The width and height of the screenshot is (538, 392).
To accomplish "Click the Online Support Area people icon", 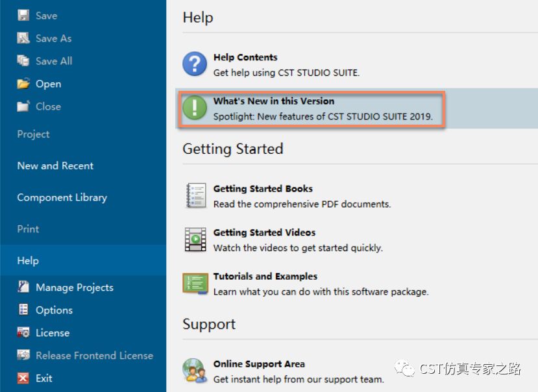I will click(x=195, y=371).
